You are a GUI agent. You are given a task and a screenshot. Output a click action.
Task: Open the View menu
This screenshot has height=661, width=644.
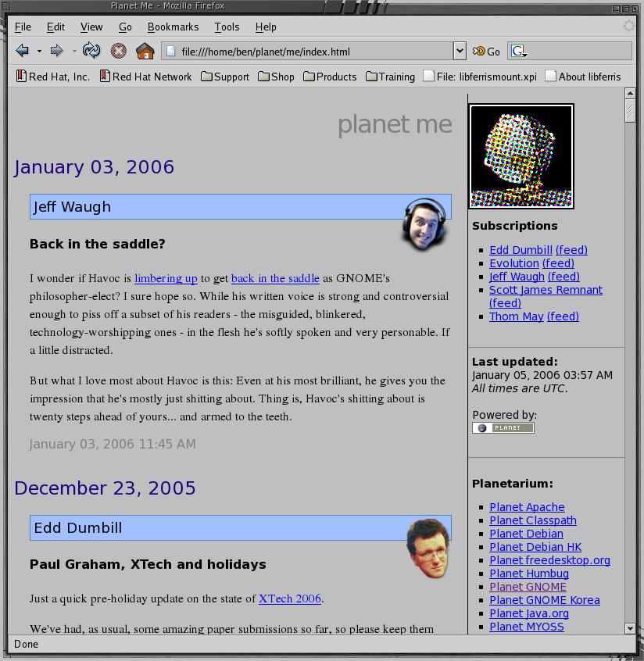[91, 27]
